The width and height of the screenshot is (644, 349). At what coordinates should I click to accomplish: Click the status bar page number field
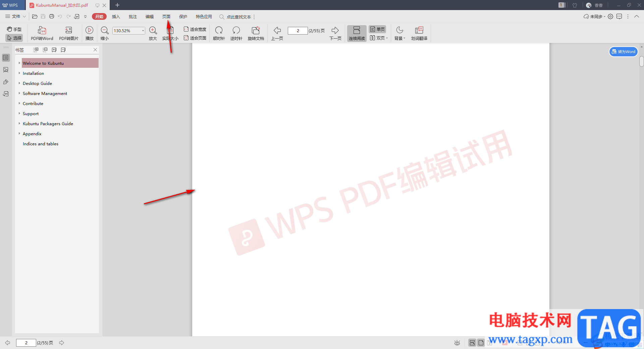(26, 343)
